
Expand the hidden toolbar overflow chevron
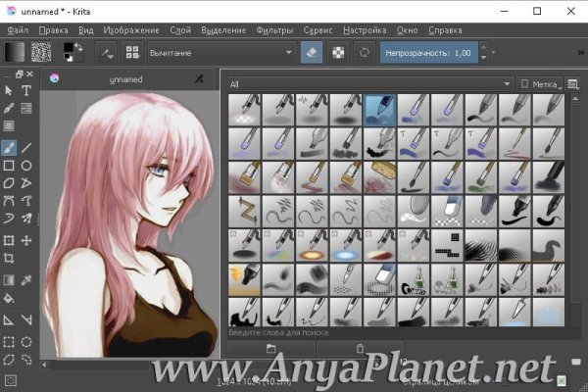[x=581, y=53]
